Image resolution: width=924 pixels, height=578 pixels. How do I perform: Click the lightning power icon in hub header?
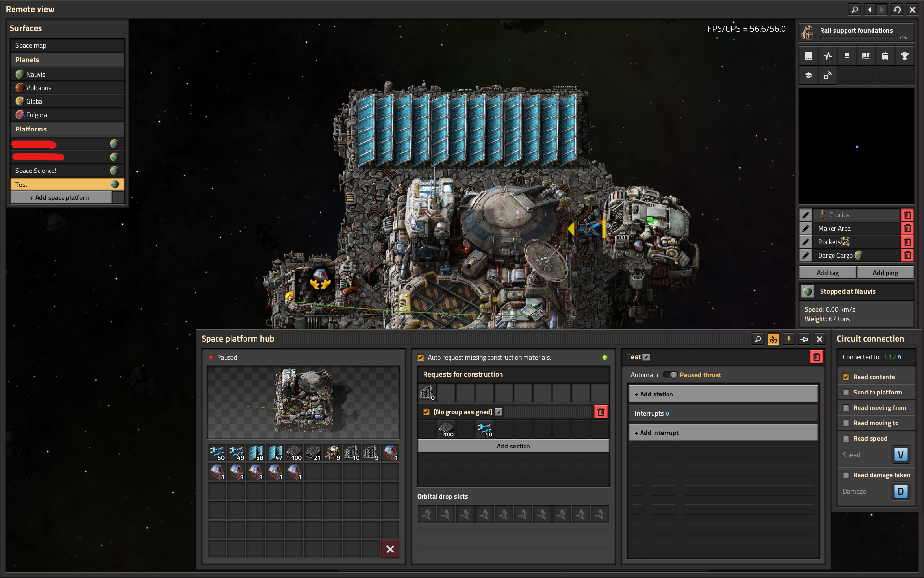click(x=789, y=339)
